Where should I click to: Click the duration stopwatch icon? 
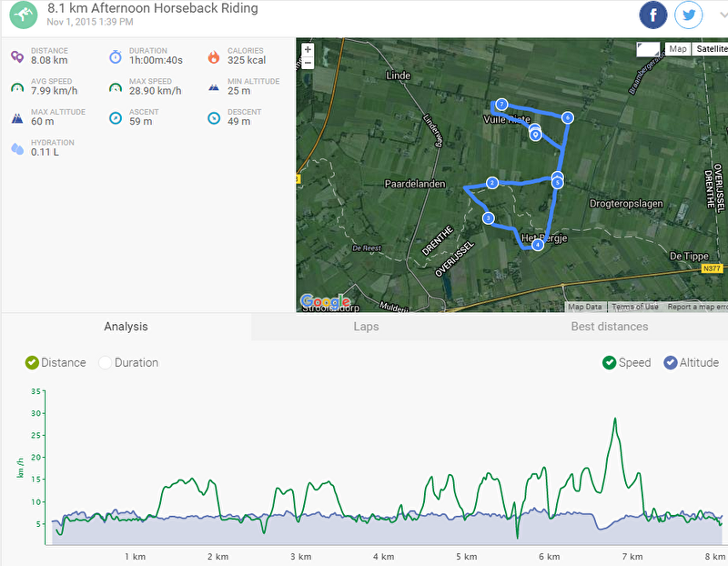pyautogui.click(x=116, y=56)
